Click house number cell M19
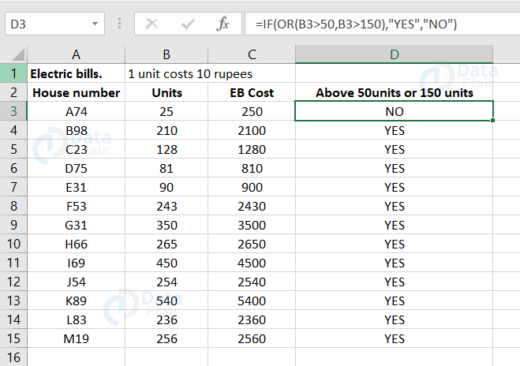 [x=76, y=339]
